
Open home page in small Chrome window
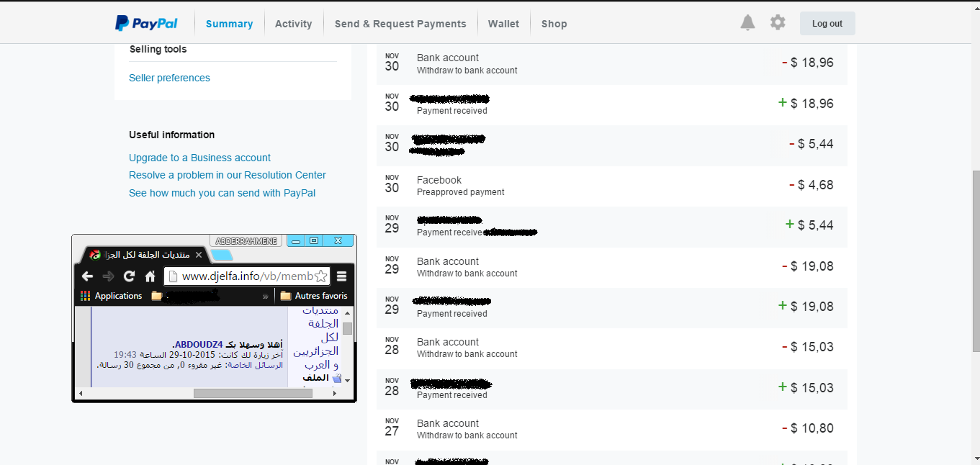150,276
